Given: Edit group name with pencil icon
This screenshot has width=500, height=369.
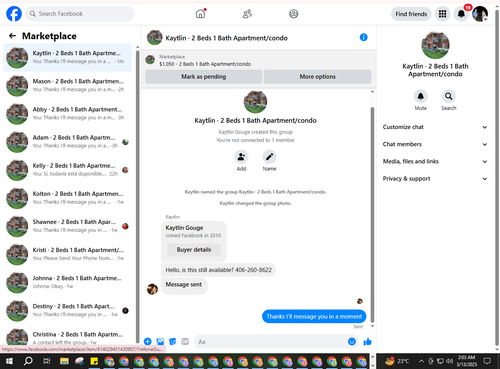Looking at the screenshot, I should (x=269, y=157).
